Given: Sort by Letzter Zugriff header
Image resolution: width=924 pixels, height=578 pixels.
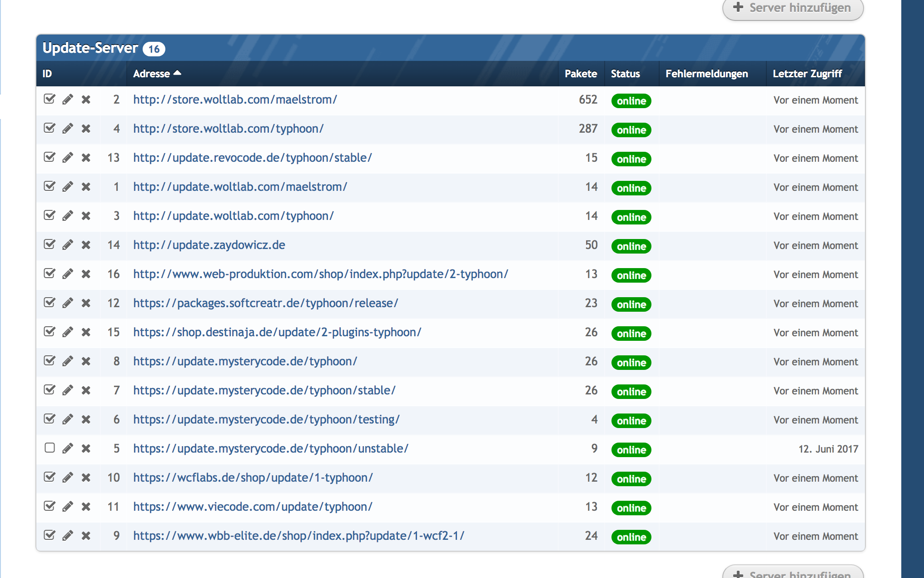Looking at the screenshot, I should (807, 74).
